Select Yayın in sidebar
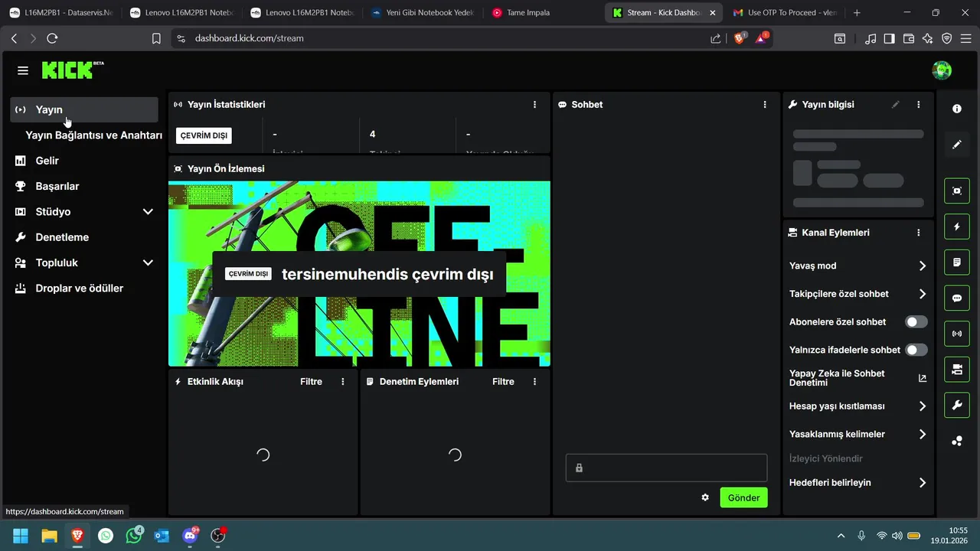Screen dimensions: 980x551 point(84,109)
